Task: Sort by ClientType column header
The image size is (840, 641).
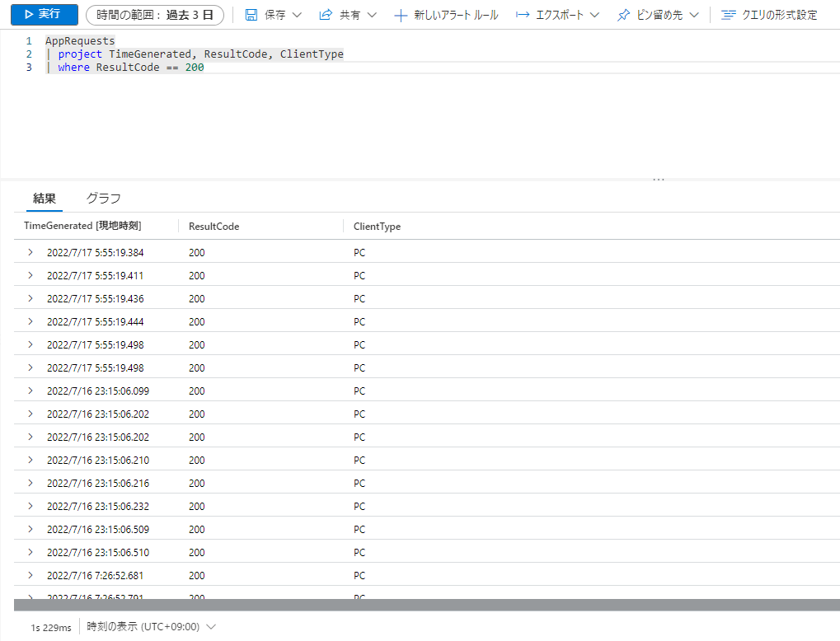Action: [x=377, y=227]
